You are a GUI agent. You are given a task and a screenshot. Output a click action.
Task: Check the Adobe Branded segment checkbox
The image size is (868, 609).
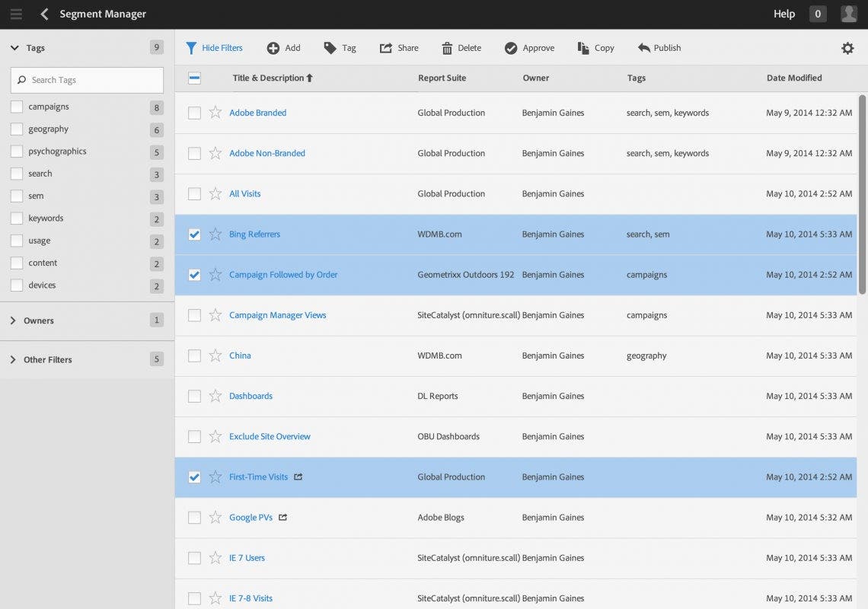point(194,113)
